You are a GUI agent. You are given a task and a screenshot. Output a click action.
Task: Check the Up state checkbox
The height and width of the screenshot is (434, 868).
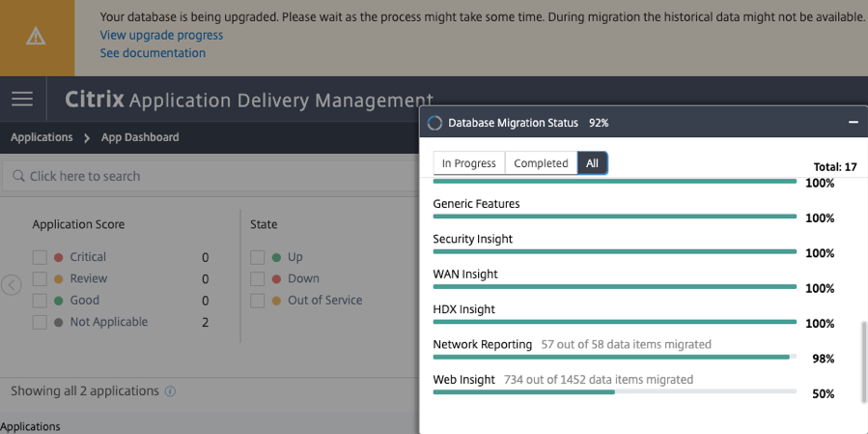pyautogui.click(x=258, y=258)
